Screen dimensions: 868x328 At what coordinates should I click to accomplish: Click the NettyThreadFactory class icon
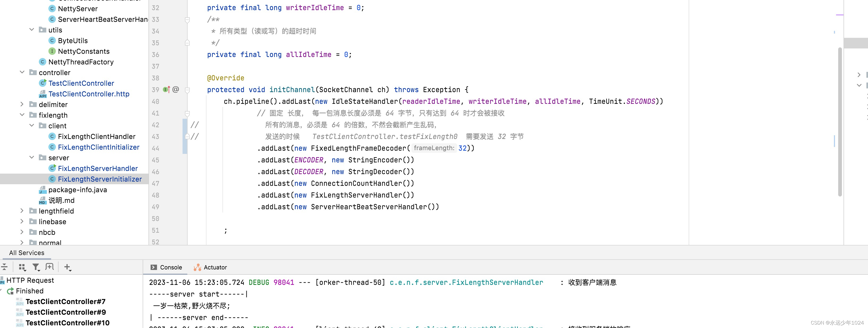click(x=43, y=62)
